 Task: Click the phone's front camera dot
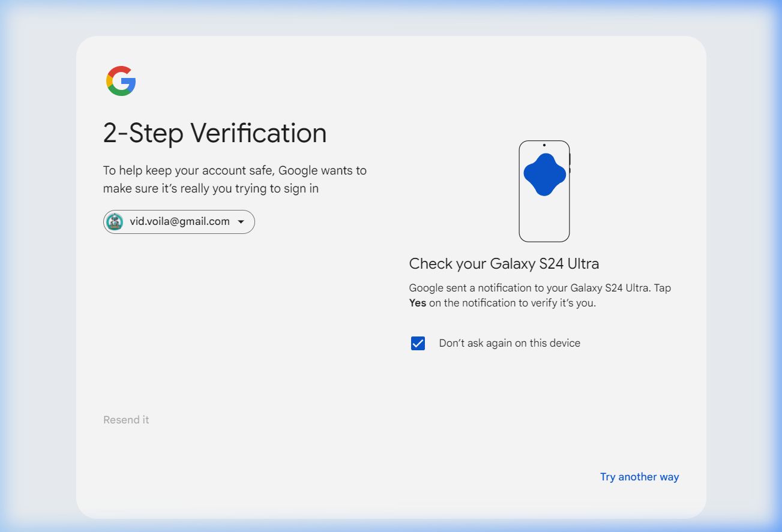tap(544, 145)
